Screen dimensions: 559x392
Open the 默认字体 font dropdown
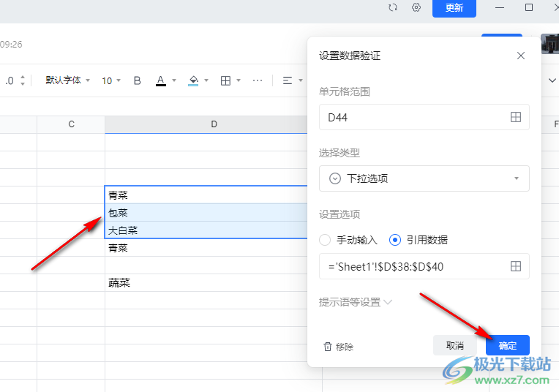[x=67, y=80]
